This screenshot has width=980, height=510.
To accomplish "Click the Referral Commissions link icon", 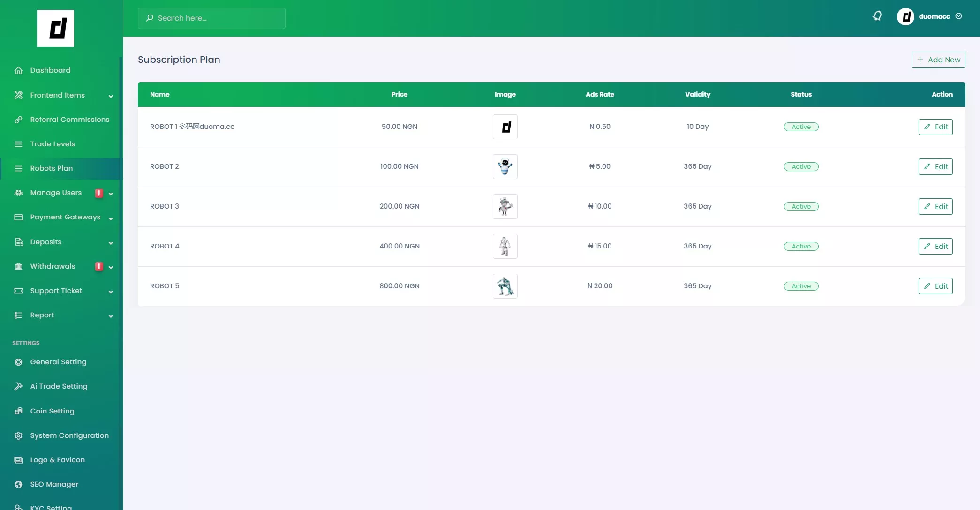I will pos(18,120).
